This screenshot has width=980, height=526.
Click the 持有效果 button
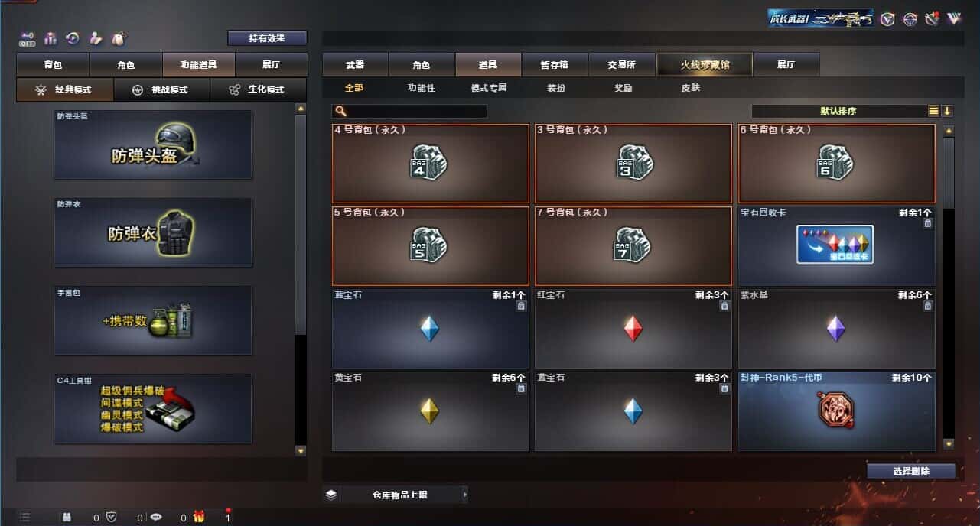coord(267,37)
